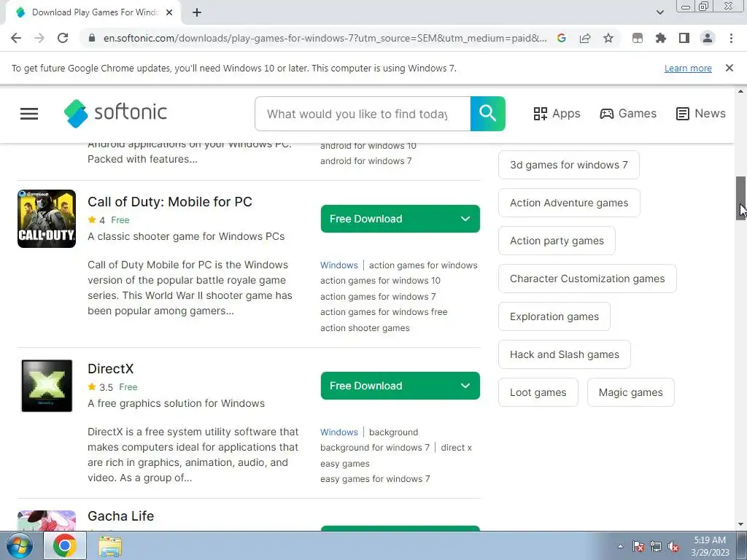Open 'android for windows 7' tag

point(366,161)
